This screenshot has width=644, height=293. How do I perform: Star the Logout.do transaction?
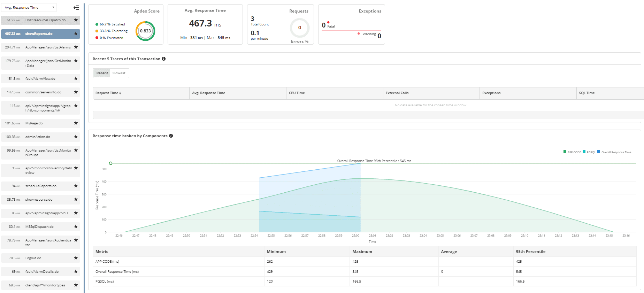[x=76, y=258]
